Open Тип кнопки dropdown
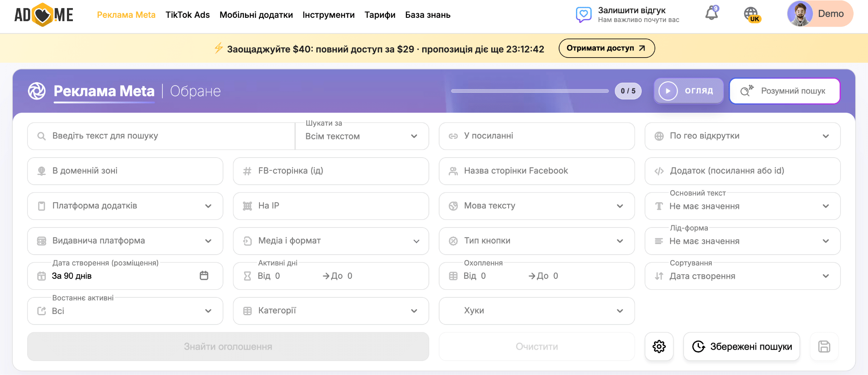The height and width of the screenshot is (375, 868). [x=537, y=241]
